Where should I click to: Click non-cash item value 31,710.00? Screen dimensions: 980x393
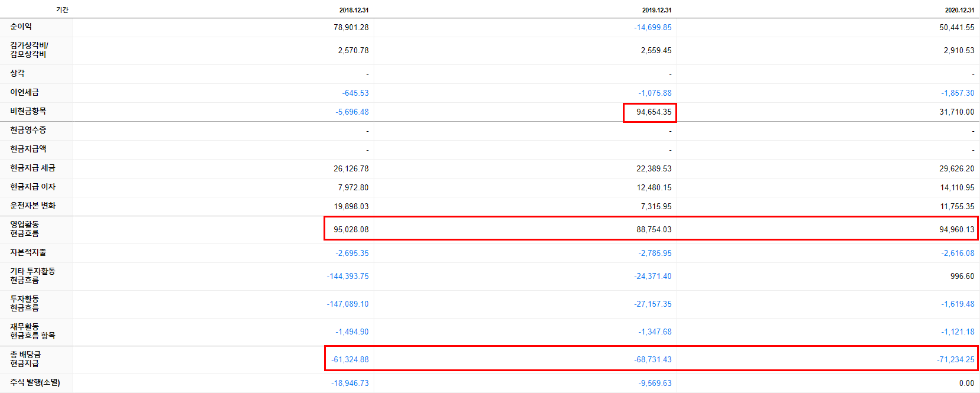tap(956, 112)
